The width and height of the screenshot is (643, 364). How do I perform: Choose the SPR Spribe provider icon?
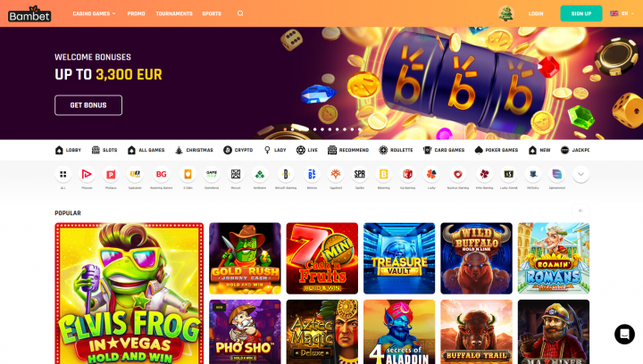tap(360, 175)
